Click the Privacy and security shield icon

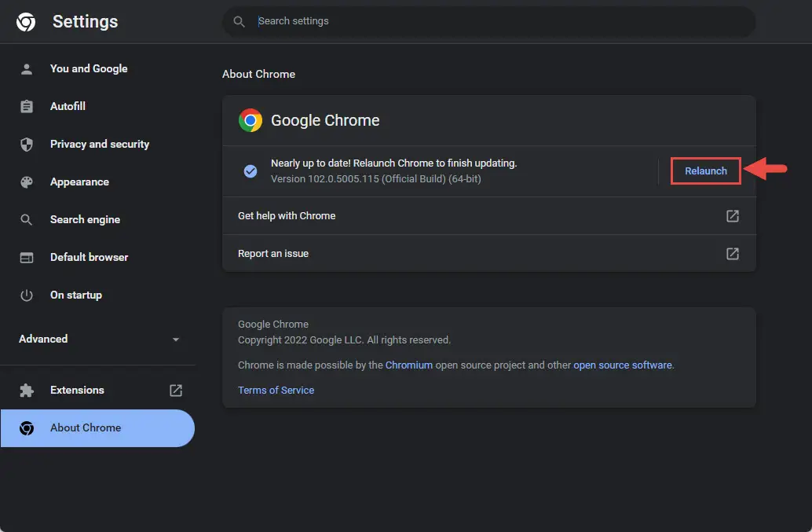click(x=27, y=144)
